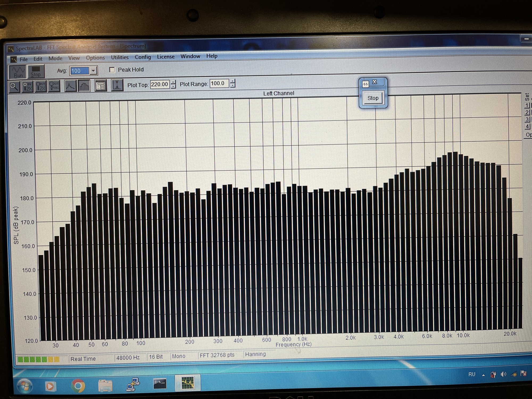Click Stop in the small floating window
The image size is (532, 399).
373,98
